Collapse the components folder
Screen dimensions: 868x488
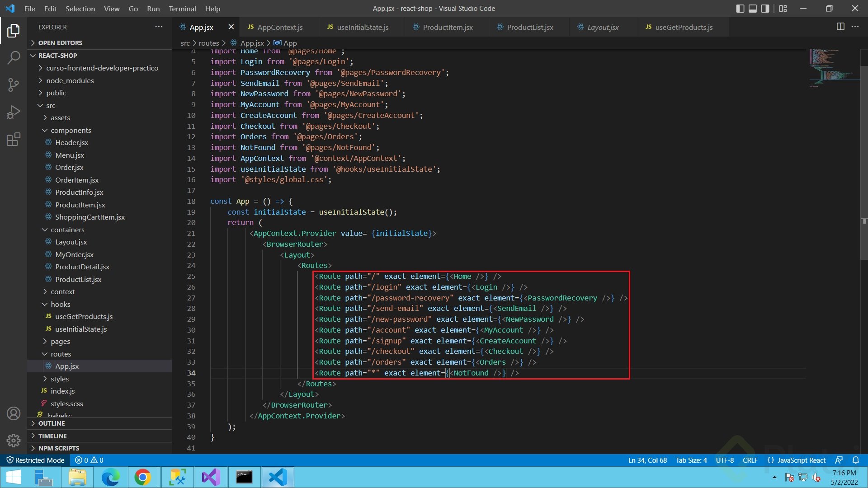pos(71,130)
